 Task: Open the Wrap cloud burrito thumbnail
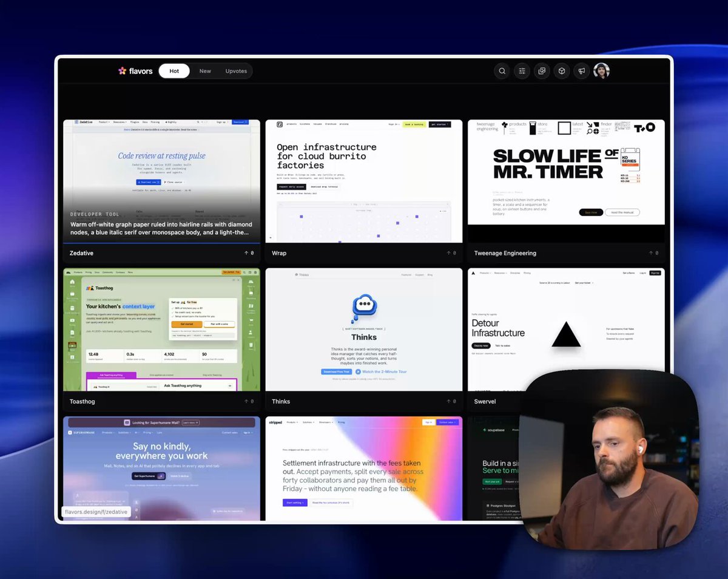pos(364,181)
